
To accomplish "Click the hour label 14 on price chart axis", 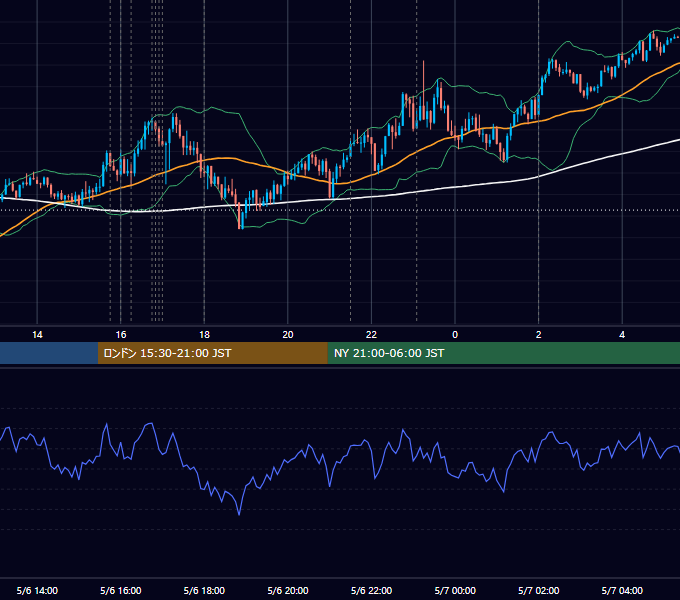I will click(37, 335).
